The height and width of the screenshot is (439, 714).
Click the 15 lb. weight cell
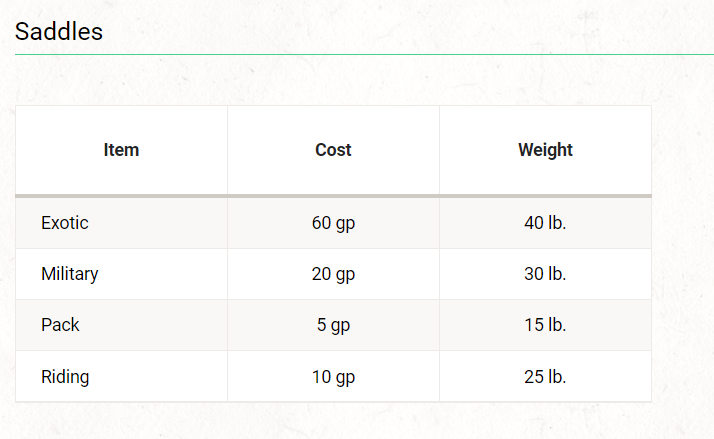(x=545, y=325)
